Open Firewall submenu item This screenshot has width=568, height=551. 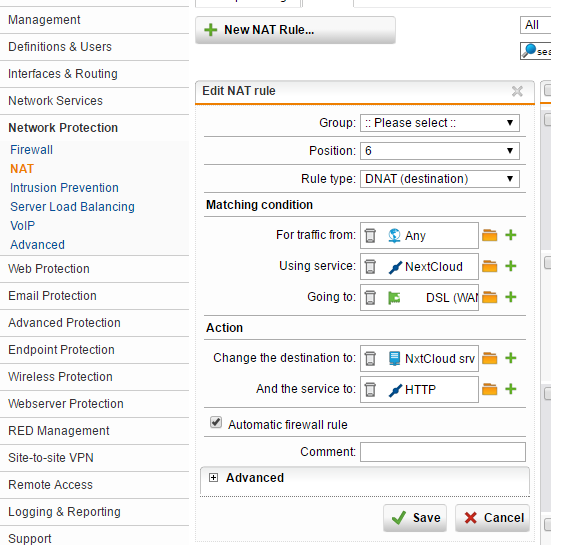[x=32, y=150]
